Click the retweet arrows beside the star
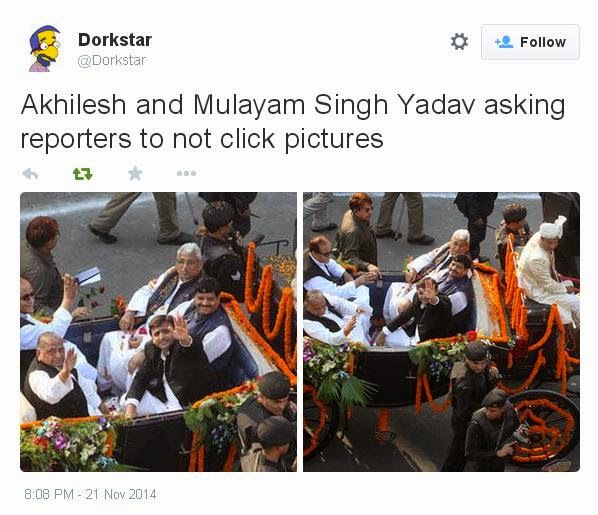This screenshot has width=598, height=515. [82, 174]
